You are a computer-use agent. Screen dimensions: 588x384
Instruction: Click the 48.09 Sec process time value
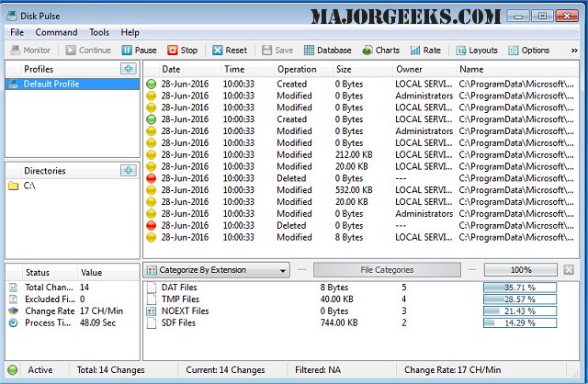(97, 322)
